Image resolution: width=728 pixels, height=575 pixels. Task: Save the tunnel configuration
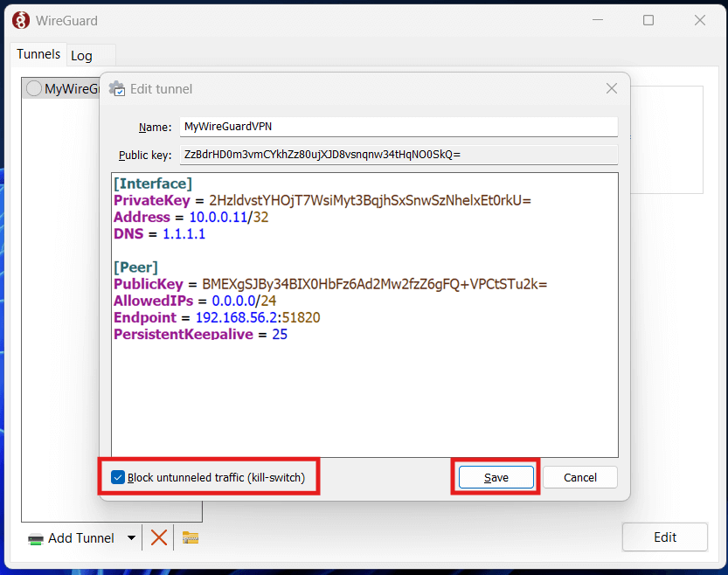pos(496,477)
